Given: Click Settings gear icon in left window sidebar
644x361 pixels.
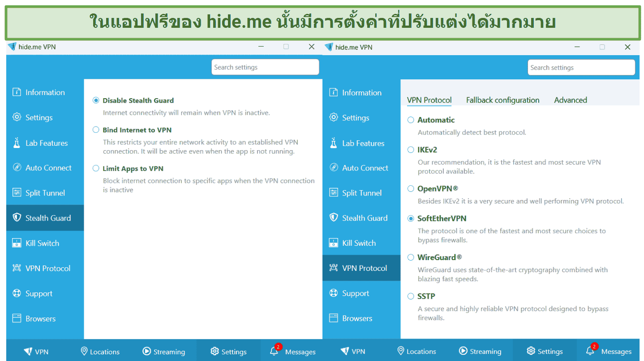Looking at the screenshot, I should [17, 117].
